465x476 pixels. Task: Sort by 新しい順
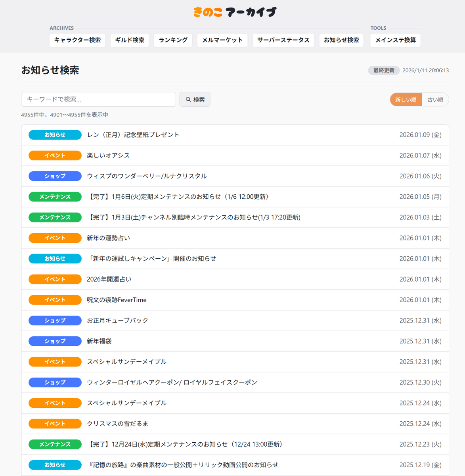pos(406,100)
